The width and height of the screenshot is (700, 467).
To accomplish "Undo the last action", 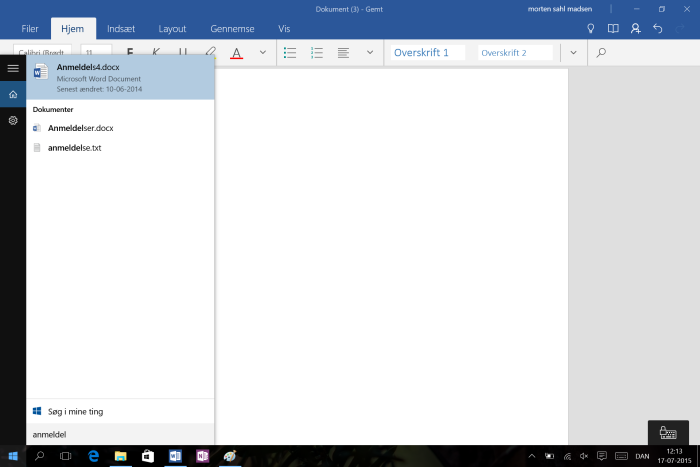I will (x=658, y=29).
